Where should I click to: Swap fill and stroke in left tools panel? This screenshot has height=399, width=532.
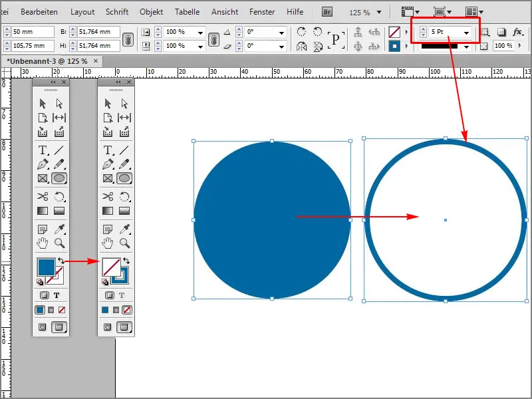click(x=61, y=261)
